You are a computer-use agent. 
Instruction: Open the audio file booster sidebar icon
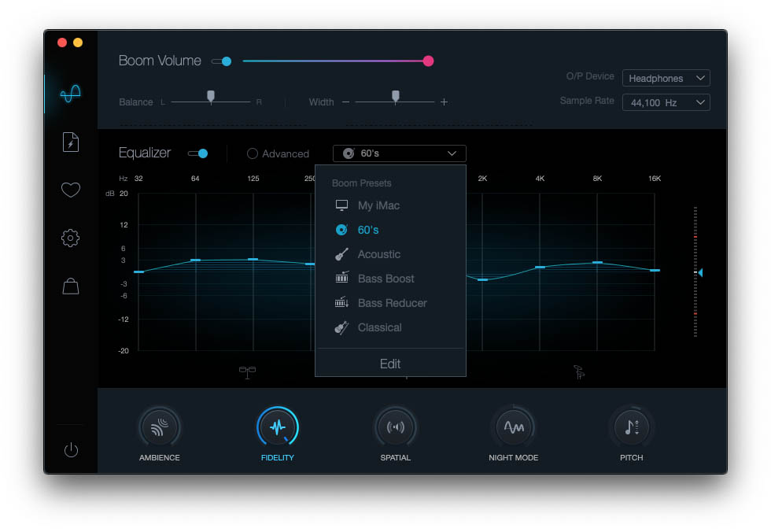(70, 142)
